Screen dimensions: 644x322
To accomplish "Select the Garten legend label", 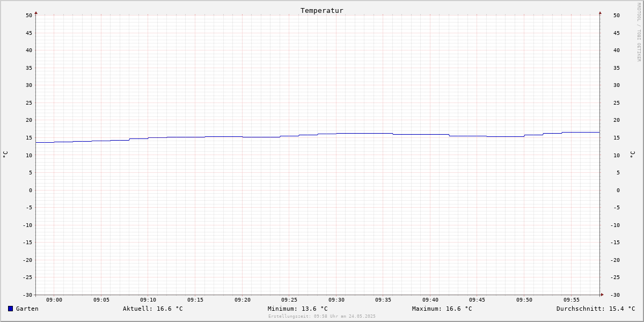I will click(x=27, y=309).
